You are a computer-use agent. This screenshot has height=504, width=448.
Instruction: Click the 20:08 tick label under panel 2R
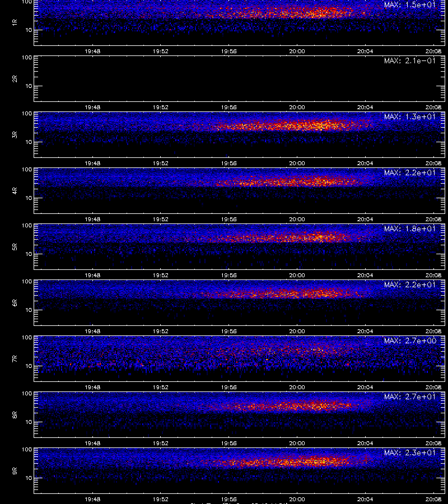click(433, 108)
